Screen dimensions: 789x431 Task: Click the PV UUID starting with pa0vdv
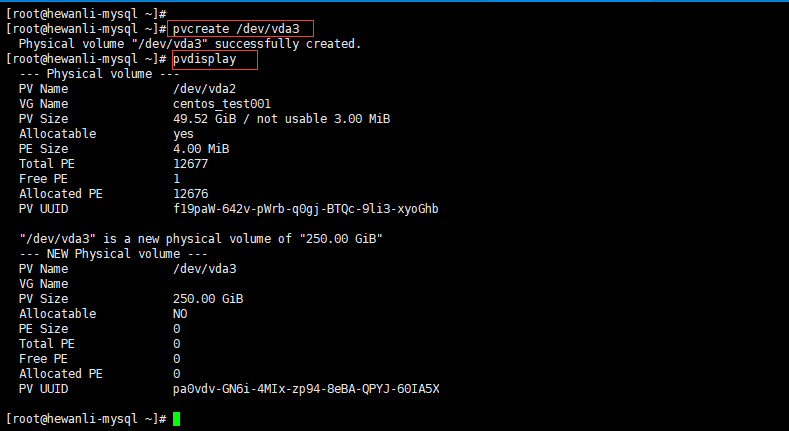pos(306,389)
